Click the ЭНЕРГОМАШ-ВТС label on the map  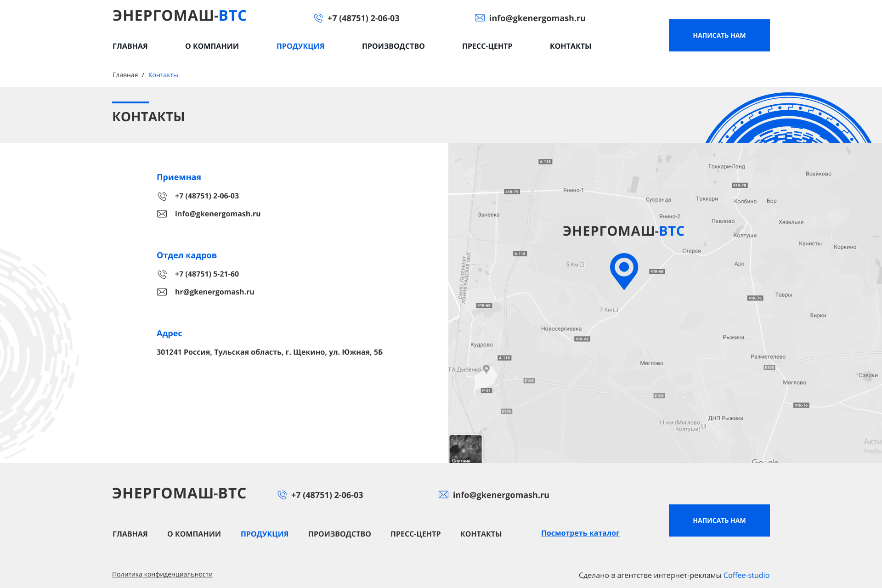[624, 231]
